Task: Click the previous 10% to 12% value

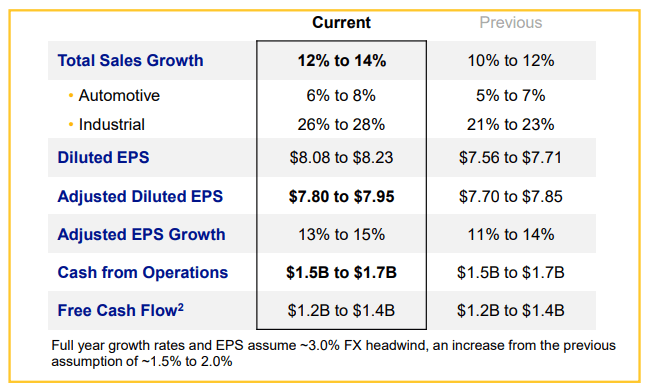Action: tap(511, 61)
